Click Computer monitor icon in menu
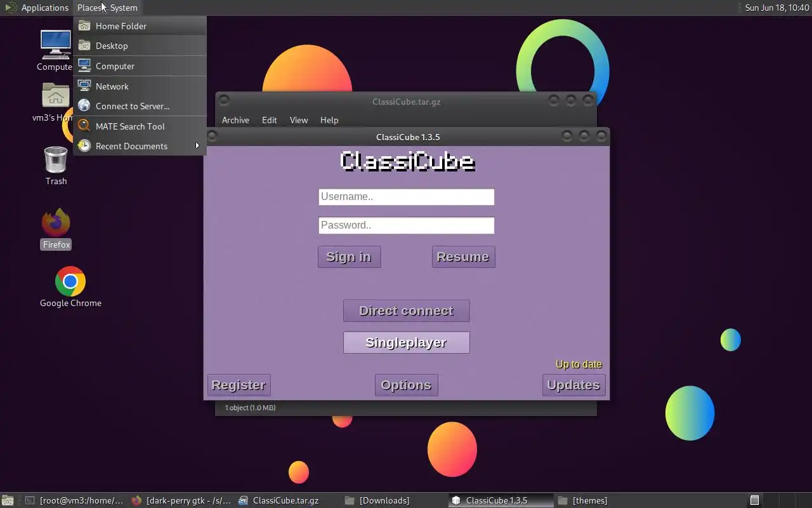 84,66
